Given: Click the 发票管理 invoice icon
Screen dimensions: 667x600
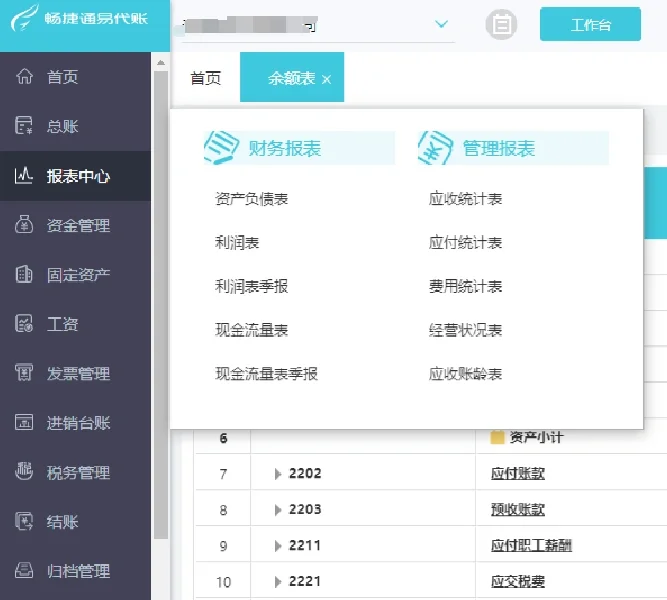Looking at the screenshot, I should [24, 372].
